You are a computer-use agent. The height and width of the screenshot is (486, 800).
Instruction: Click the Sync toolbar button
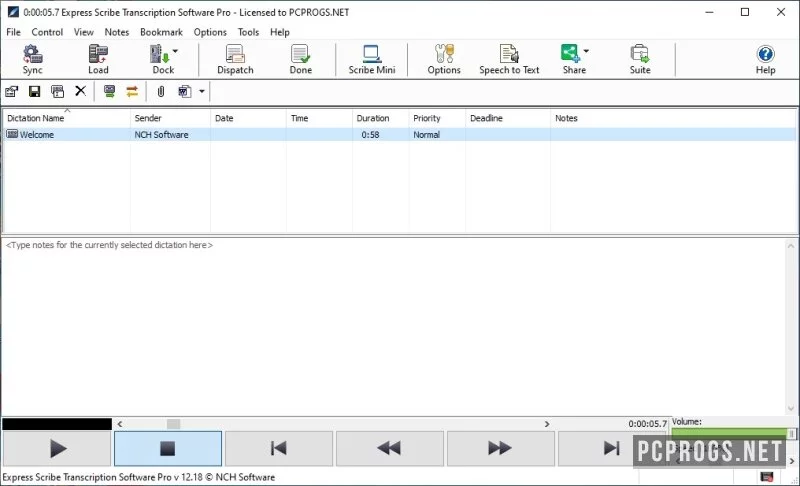(x=32, y=59)
